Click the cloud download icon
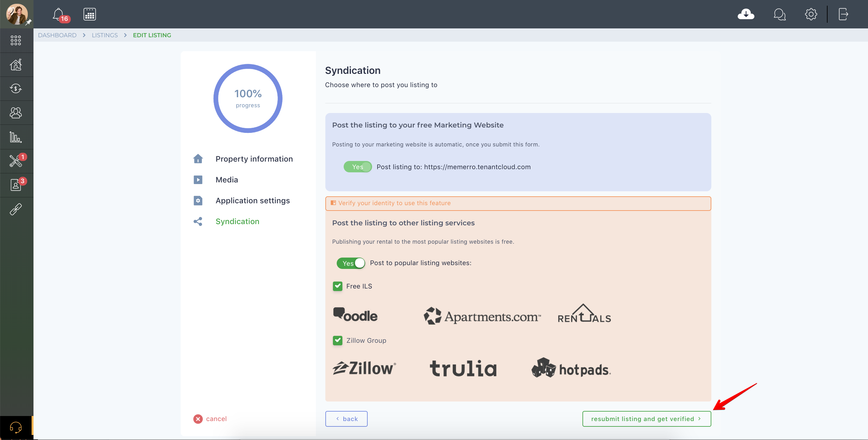Image resolution: width=868 pixels, height=440 pixels. [x=746, y=14]
